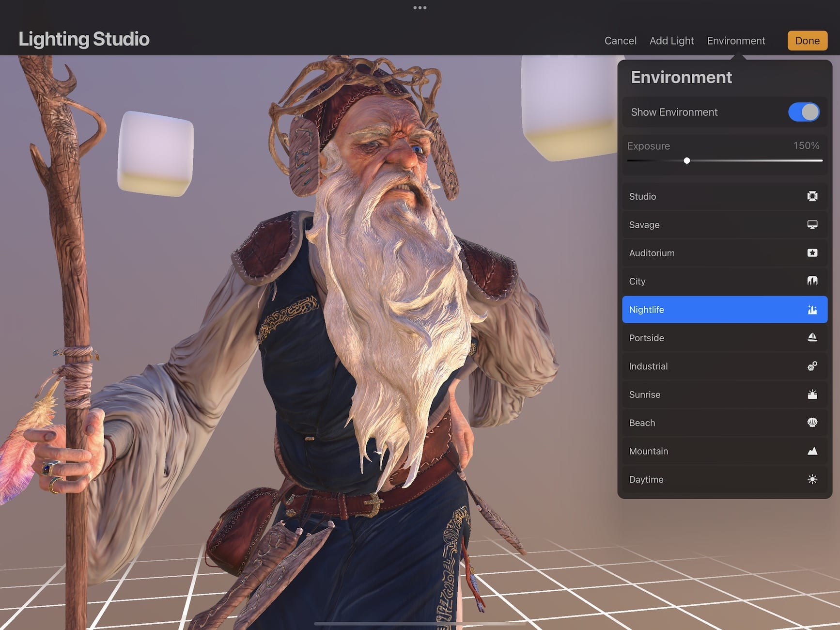Open the Environment menu
The image size is (840, 630).
(x=736, y=41)
